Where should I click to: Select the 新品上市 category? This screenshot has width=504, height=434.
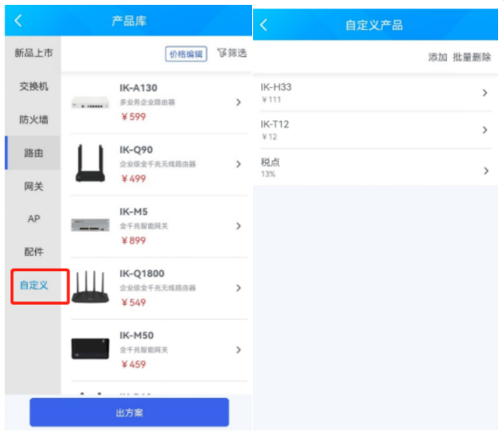(34, 53)
